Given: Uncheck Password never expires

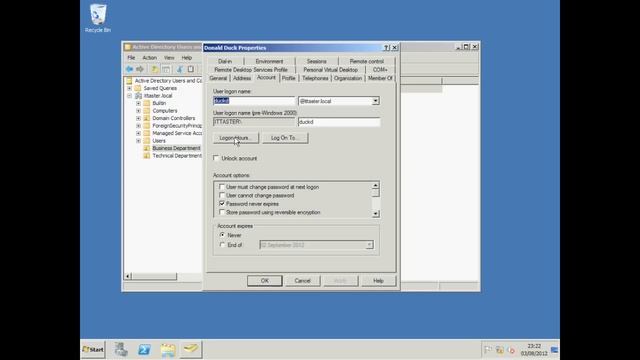Looking at the screenshot, I should [222, 204].
